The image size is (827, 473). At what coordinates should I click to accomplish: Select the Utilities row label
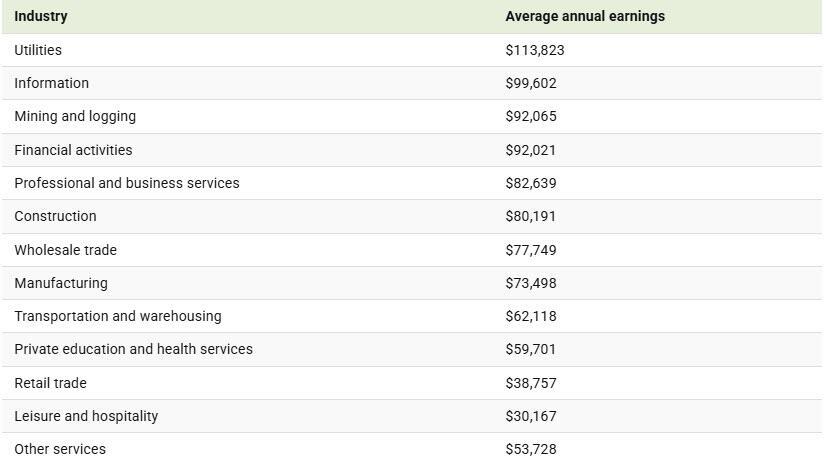coord(38,50)
